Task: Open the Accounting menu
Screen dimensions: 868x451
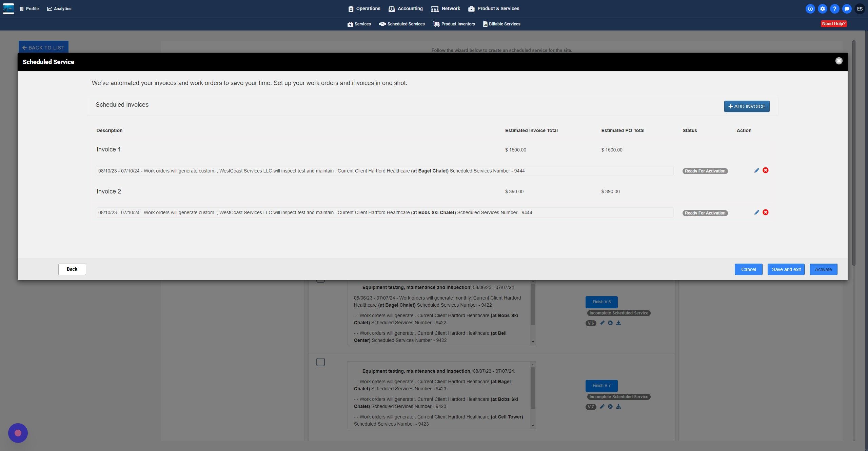Action: click(x=406, y=8)
